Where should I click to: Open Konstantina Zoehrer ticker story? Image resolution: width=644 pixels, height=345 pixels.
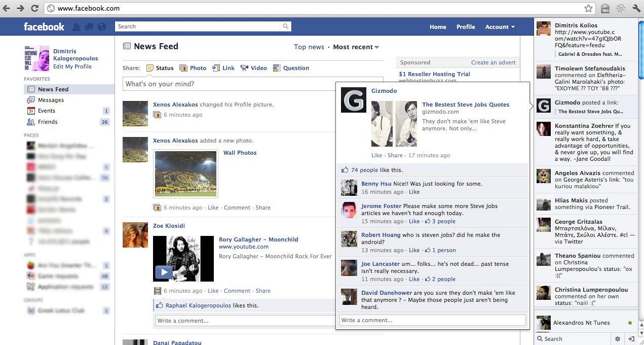(x=585, y=143)
